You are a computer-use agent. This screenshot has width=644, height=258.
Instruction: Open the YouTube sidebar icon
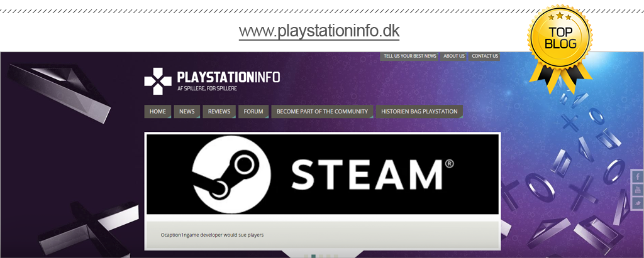(637, 190)
